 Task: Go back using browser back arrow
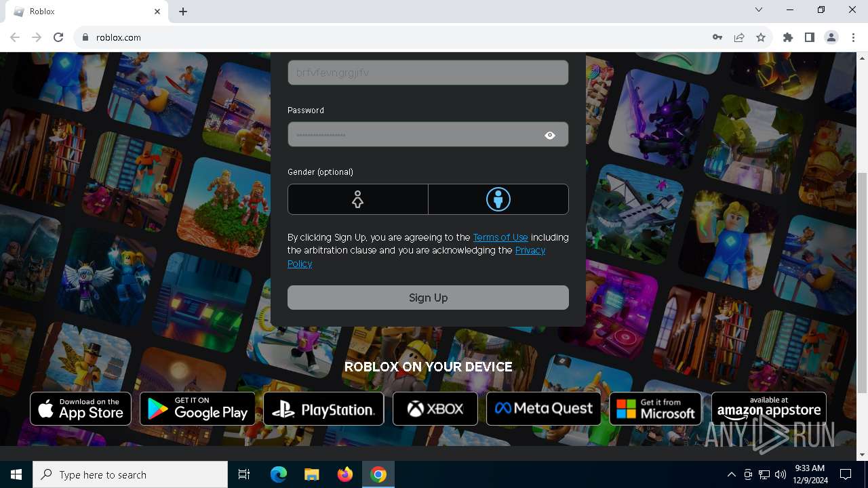click(15, 37)
